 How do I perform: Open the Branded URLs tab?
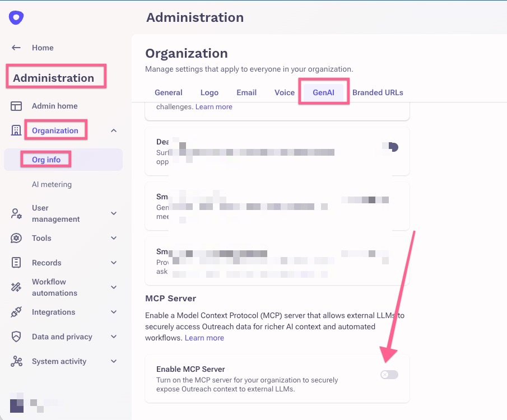378,92
